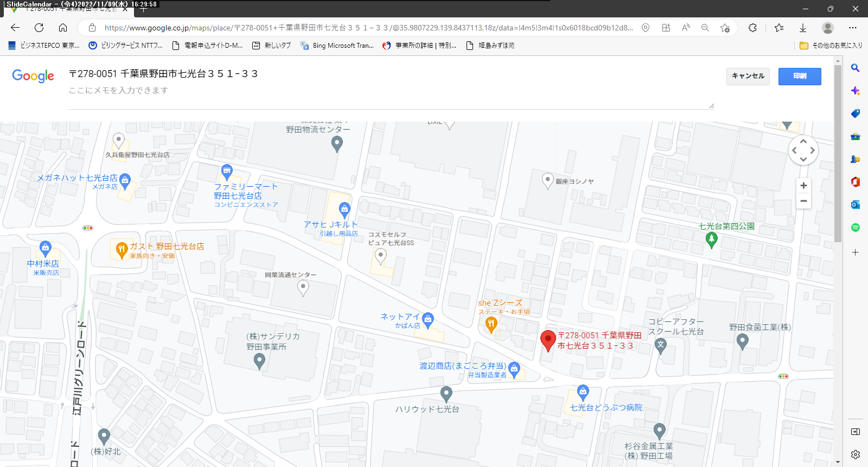This screenshot has height=467, width=868.
Task: Select ネットアイ かばん店 marker
Action: [428, 320]
